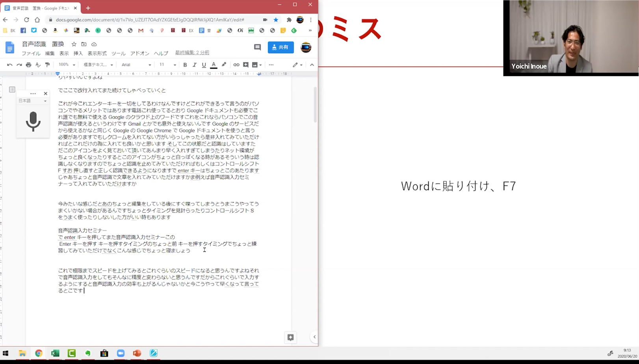This screenshot has width=639, height=364.
Task: Open PowerPoint from the taskbar
Action: (x=137, y=353)
